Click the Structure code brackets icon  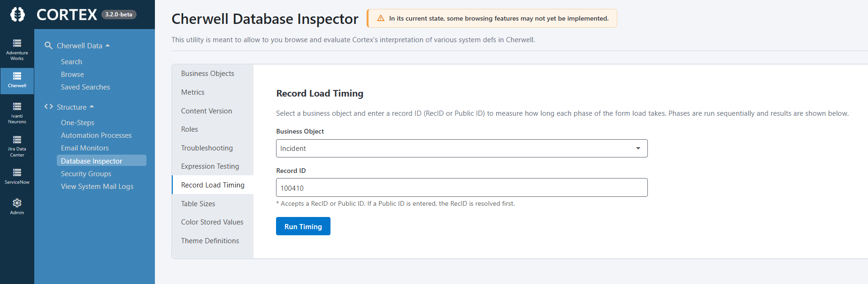[x=48, y=107]
